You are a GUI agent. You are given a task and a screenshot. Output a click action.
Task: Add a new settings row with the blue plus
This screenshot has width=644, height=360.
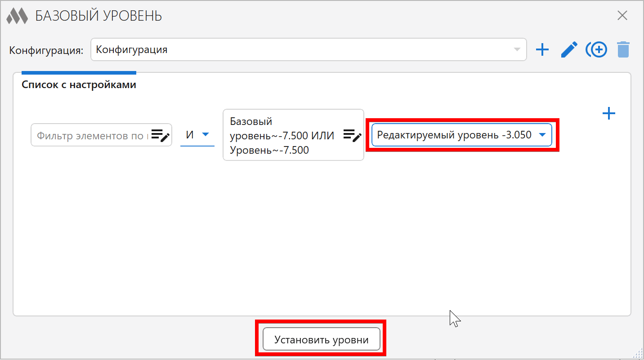(x=608, y=113)
